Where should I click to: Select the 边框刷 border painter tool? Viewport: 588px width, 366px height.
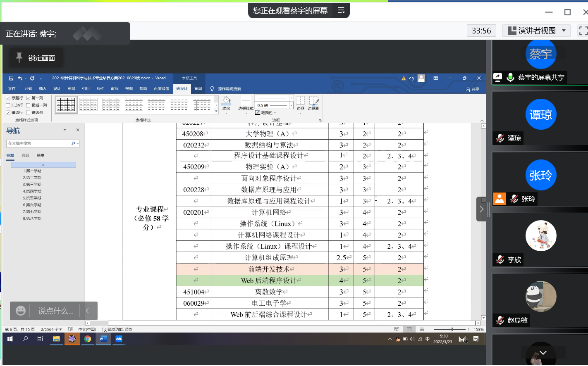click(x=313, y=102)
